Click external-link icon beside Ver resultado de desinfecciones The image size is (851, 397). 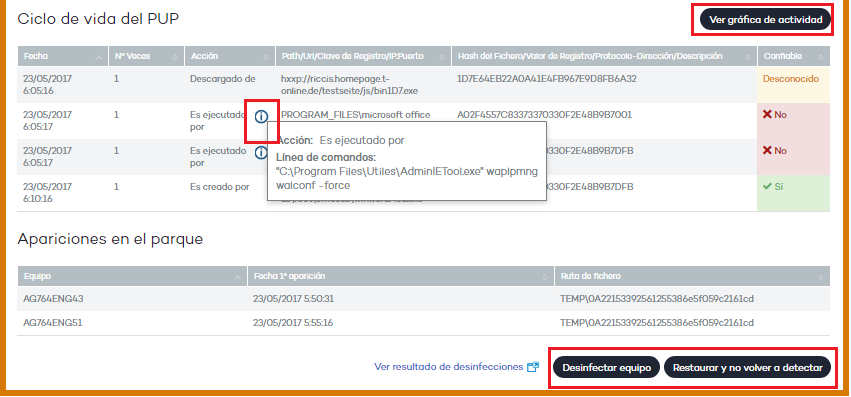(x=533, y=367)
